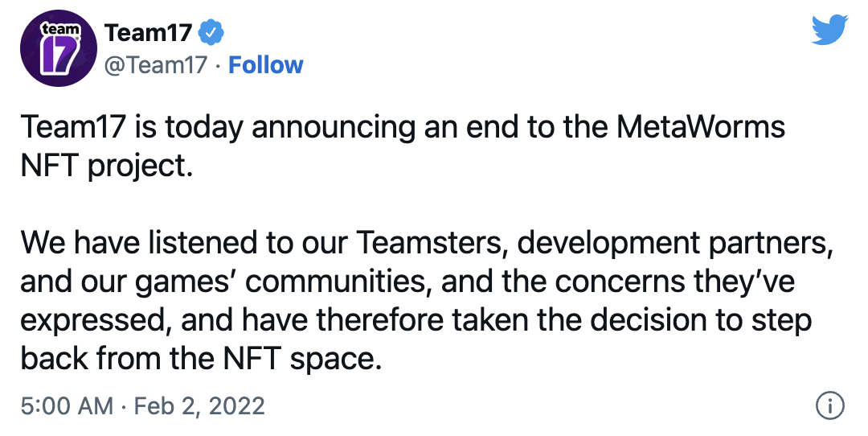
Task: Open the tweet info icon
Action: (830, 405)
